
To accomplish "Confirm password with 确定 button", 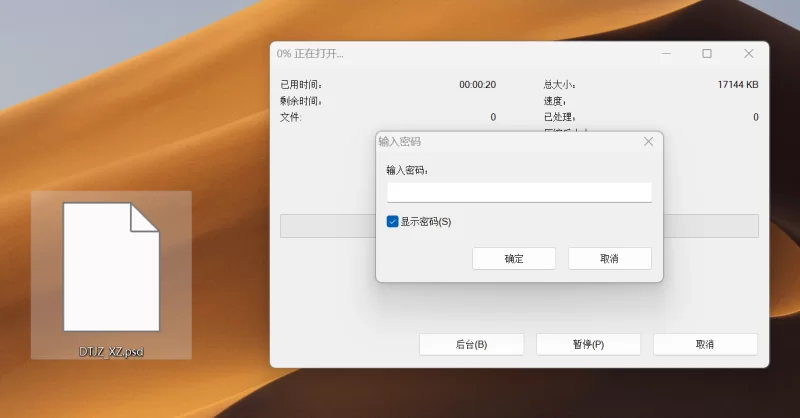I will pyautogui.click(x=514, y=258).
